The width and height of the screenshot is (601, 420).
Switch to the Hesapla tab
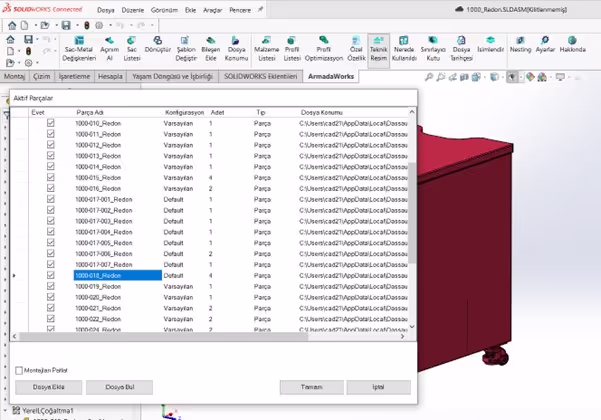(x=110, y=76)
